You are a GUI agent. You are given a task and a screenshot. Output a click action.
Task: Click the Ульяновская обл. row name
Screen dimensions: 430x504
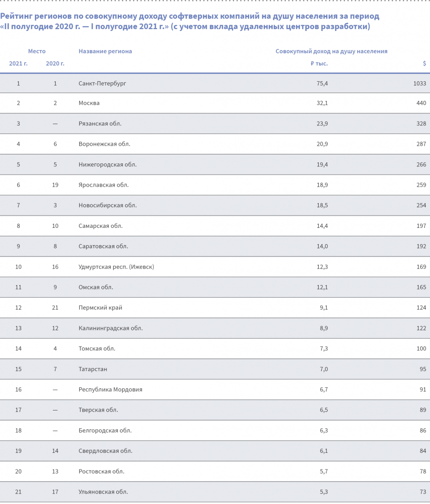(x=103, y=492)
